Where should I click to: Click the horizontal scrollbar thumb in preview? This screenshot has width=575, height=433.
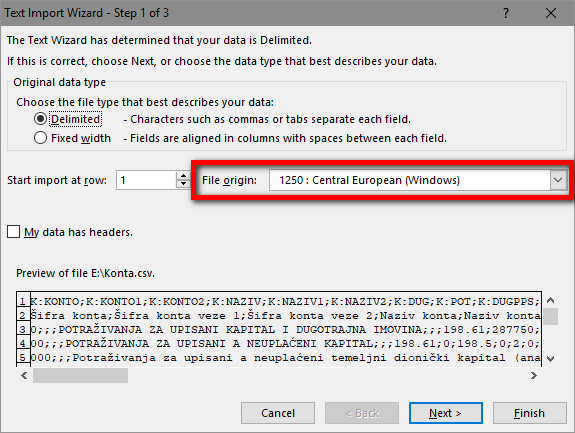pos(80,375)
